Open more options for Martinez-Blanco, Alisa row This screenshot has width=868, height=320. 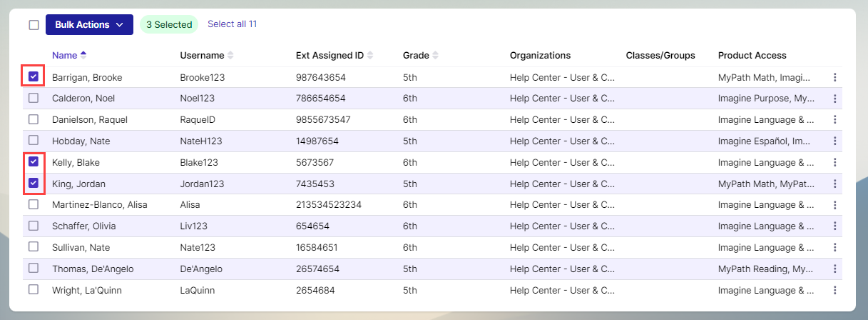[835, 205]
